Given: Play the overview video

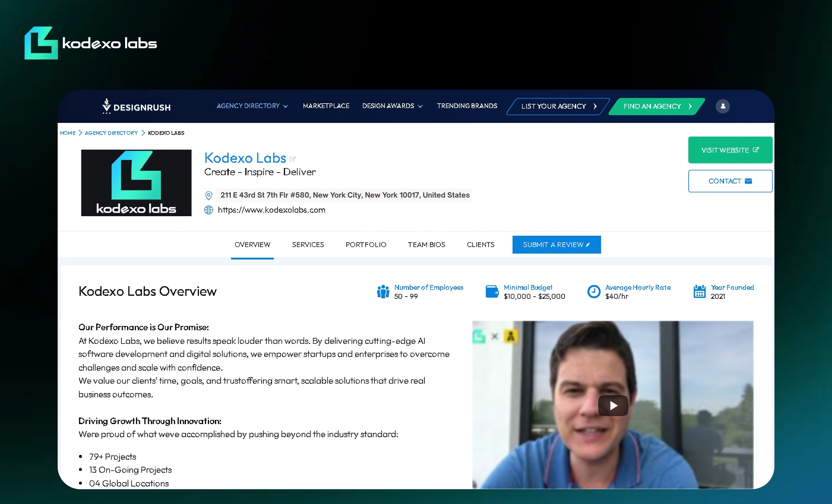Looking at the screenshot, I should pos(613,406).
